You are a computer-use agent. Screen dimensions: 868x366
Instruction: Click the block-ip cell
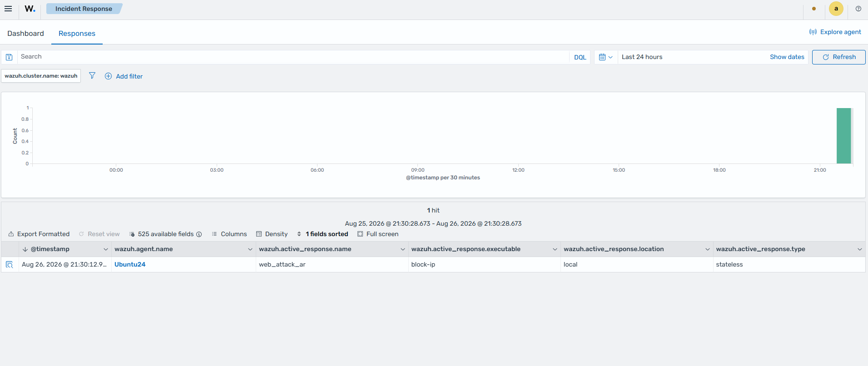coord(485,265)
